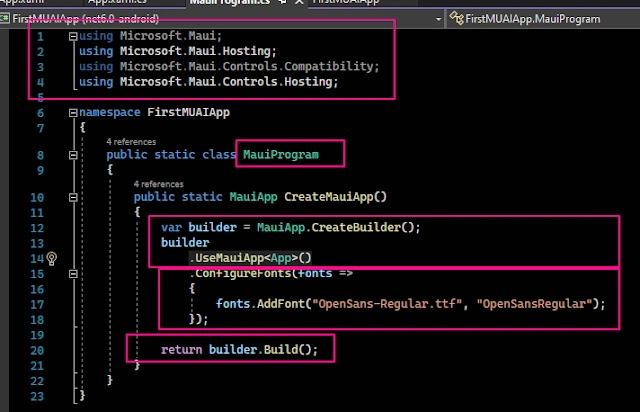
Task: Click line number 17 in the margin
Action: tap(37, 305)
